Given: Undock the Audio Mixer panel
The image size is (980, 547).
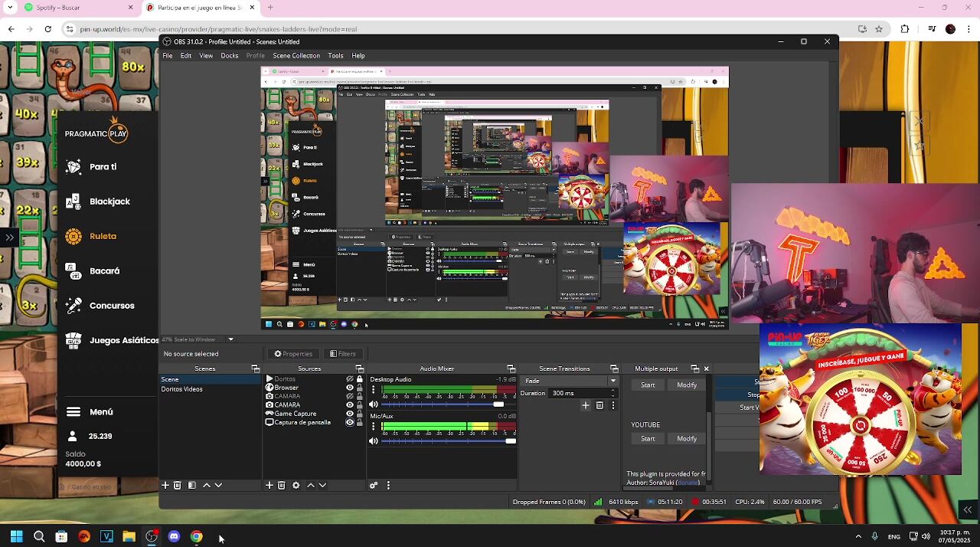Looking at the screenshot, I should [511, 368].
